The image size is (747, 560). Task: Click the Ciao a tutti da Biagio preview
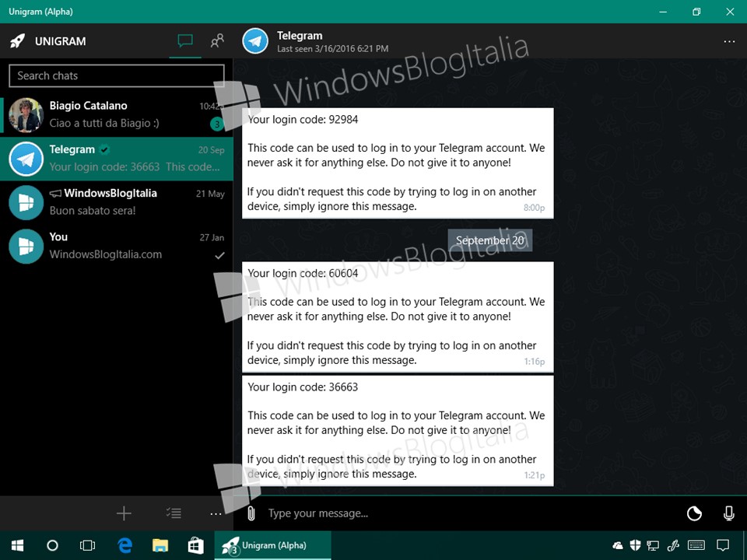104,124
